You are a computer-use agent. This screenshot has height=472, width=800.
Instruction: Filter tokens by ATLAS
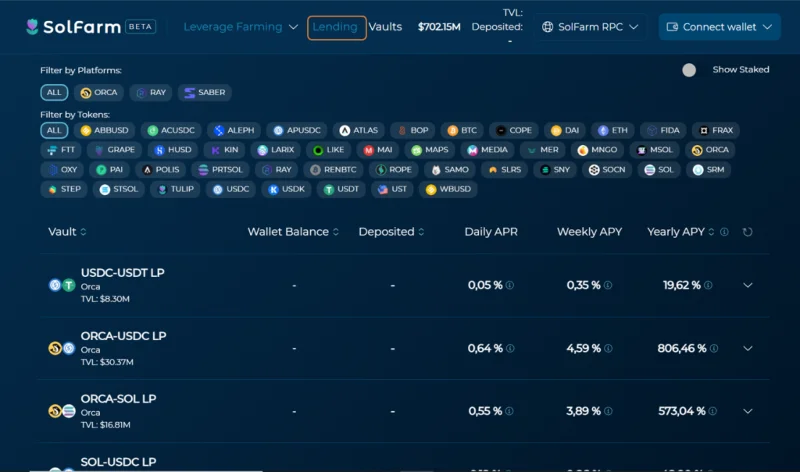(359, 130)
